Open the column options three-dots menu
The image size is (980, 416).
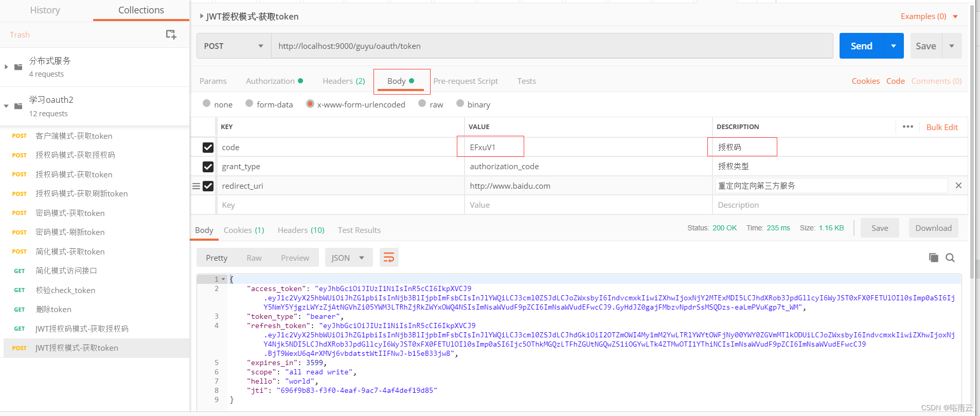(x=908, y=126)
